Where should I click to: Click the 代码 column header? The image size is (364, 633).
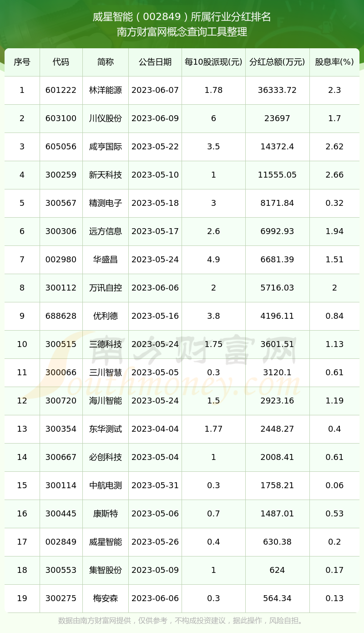[61, 62]
